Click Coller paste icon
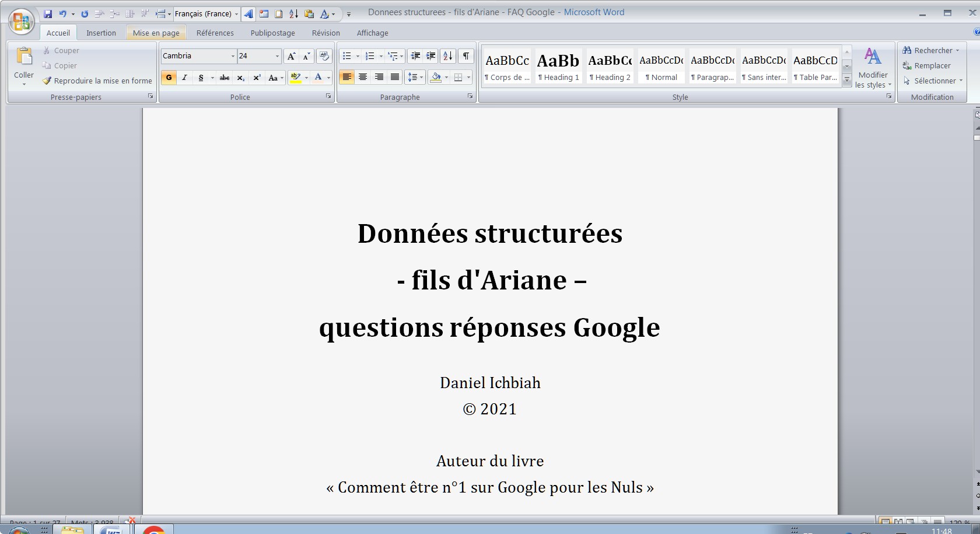 coord(24,57)
